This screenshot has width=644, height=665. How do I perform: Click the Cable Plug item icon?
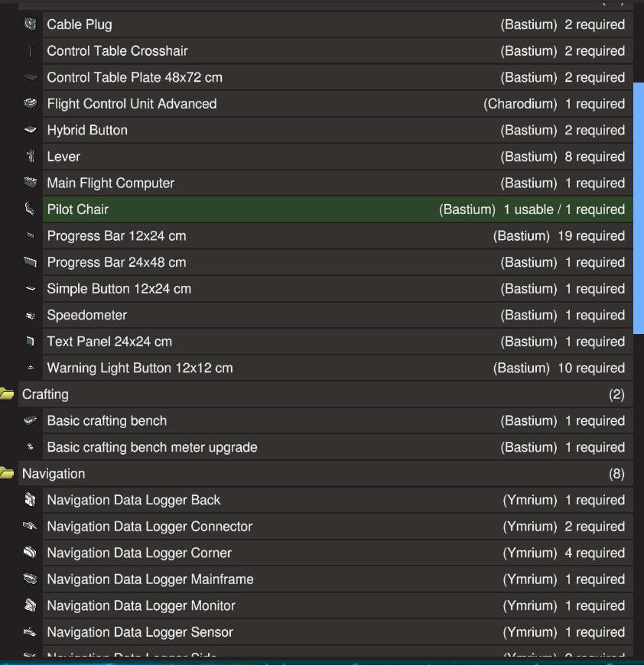point(30,24)
